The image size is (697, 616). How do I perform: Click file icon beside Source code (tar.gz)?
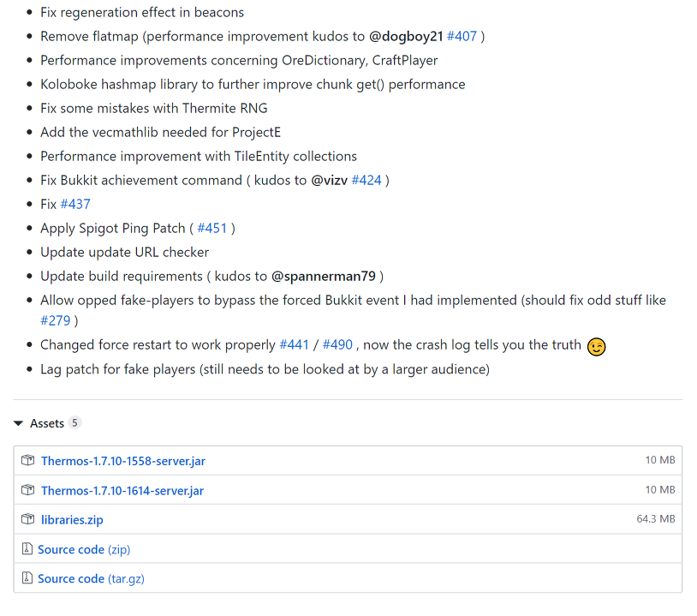point(27,577)
